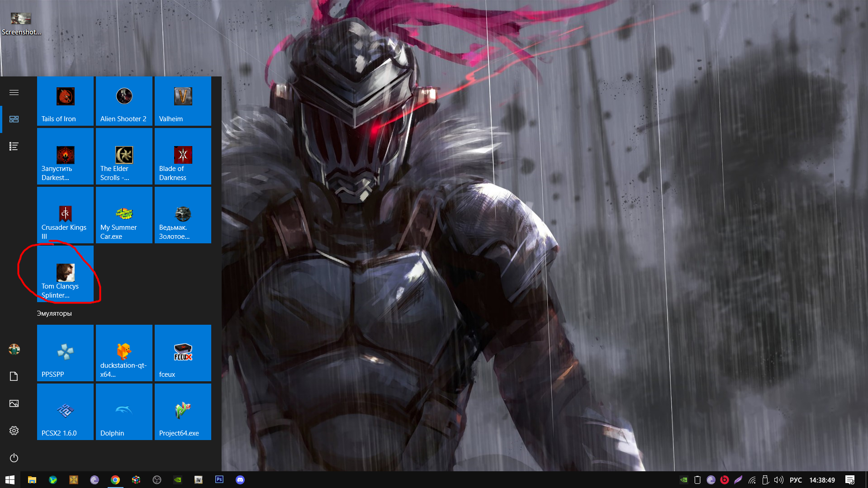This screenshot has height=488, width=868.
Task: Launch Tom Clancys Splinter... tile
Action: point(65,274)
